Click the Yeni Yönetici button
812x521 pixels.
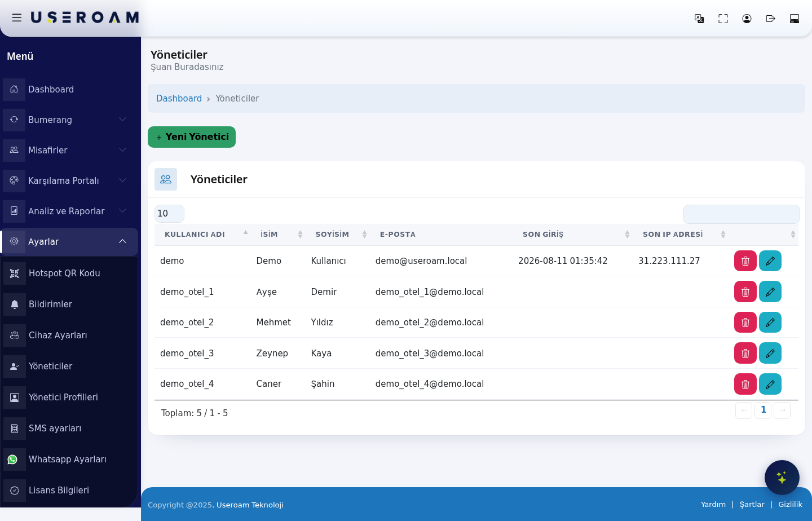coord(192,137)
